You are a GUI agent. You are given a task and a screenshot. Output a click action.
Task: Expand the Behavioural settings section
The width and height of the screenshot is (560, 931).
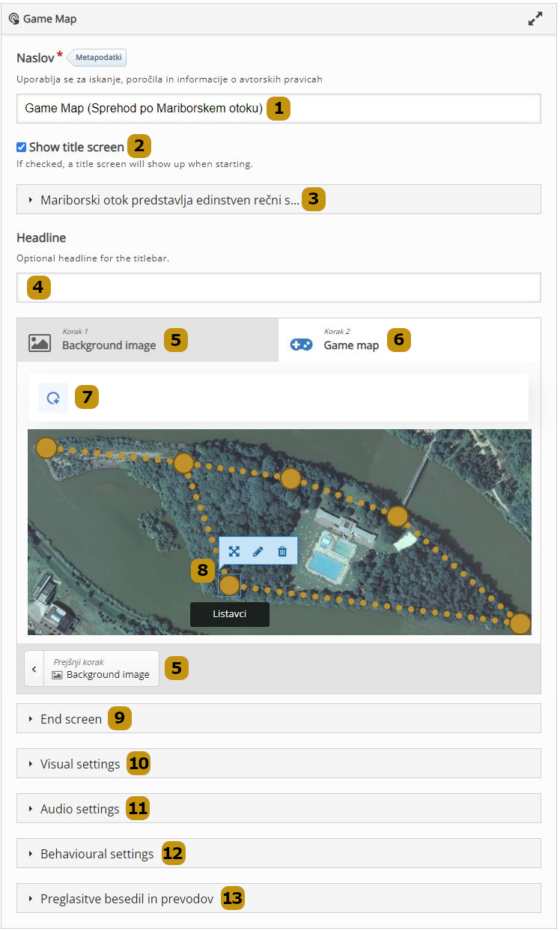97,854
